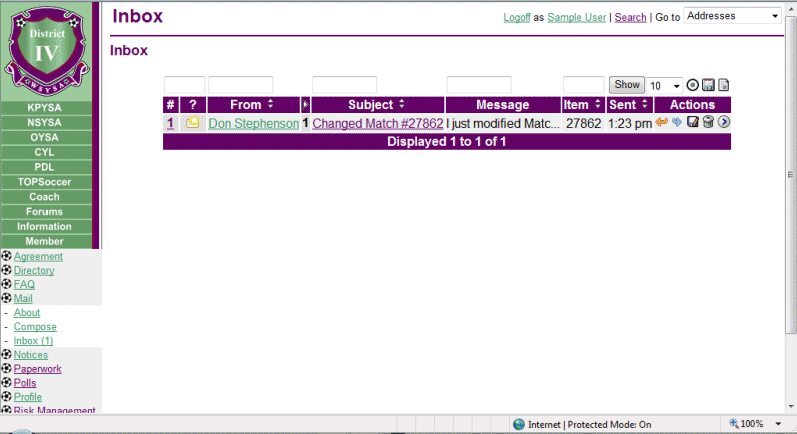Image resolution: width=797 pixels, height=434 pixels.
Task: Click the round target icon beside rows dropdown
Action: [x=692, y=86]
